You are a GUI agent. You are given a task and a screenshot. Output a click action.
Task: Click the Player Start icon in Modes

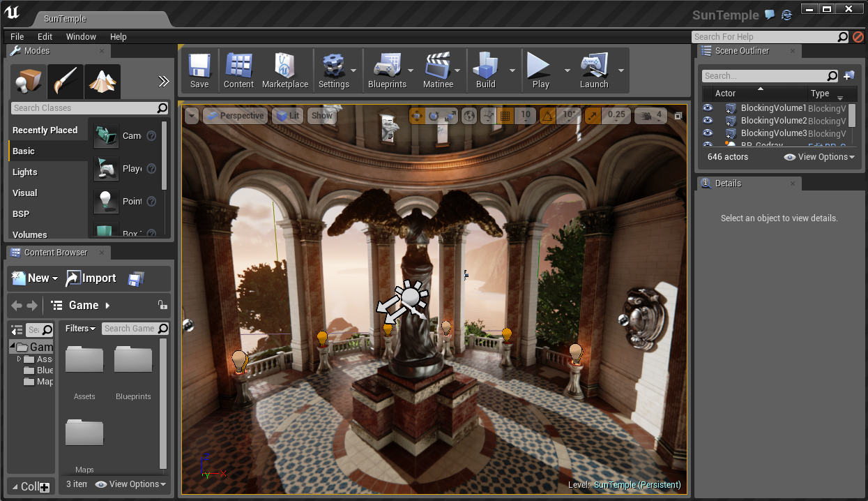(x=105, y=168)
